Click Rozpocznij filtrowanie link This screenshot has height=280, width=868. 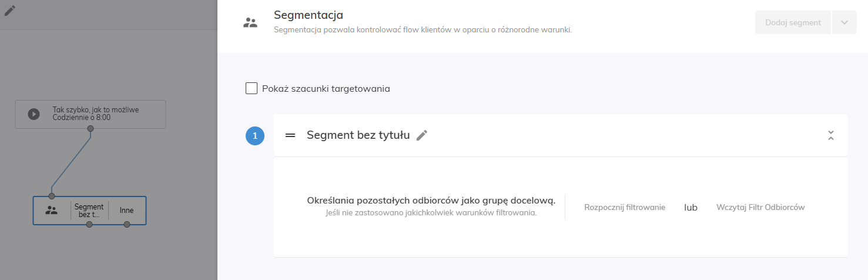click(x=625, y=207)
